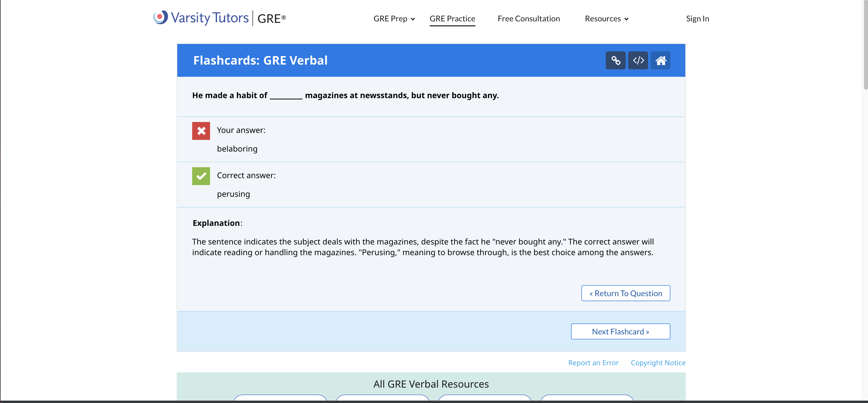Click the chevron next to GRE Prep

tap(413, 19)
